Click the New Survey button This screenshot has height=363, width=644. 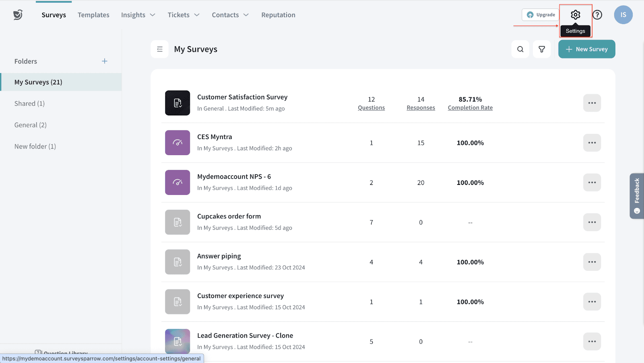(586, 49)
